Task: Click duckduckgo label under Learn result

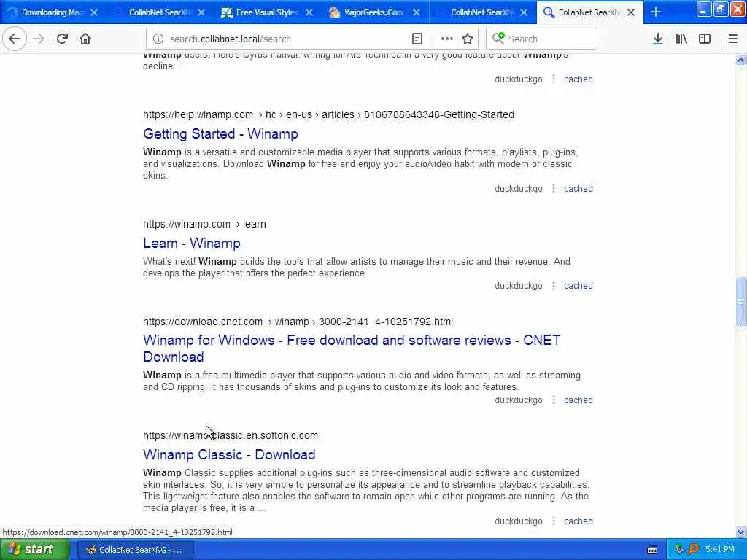Action: click(519, 286)
